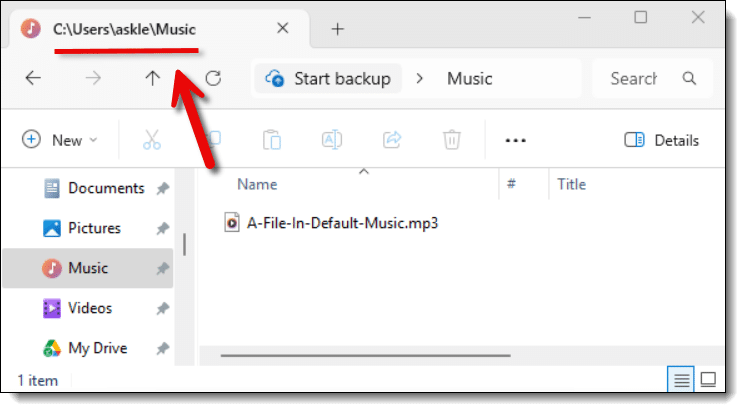This screenshot has width=746, height=413.
Task: Refresh the current folder view
Action: (213, 78)
